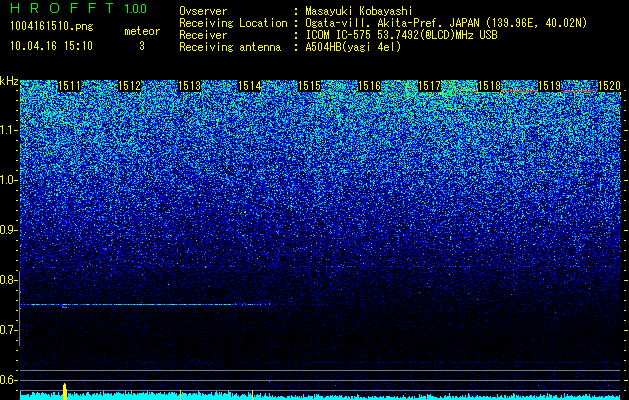Click the 1.1 frequency axis label
Viewport: 629px width, 400px height.
[x=9, y=130]
